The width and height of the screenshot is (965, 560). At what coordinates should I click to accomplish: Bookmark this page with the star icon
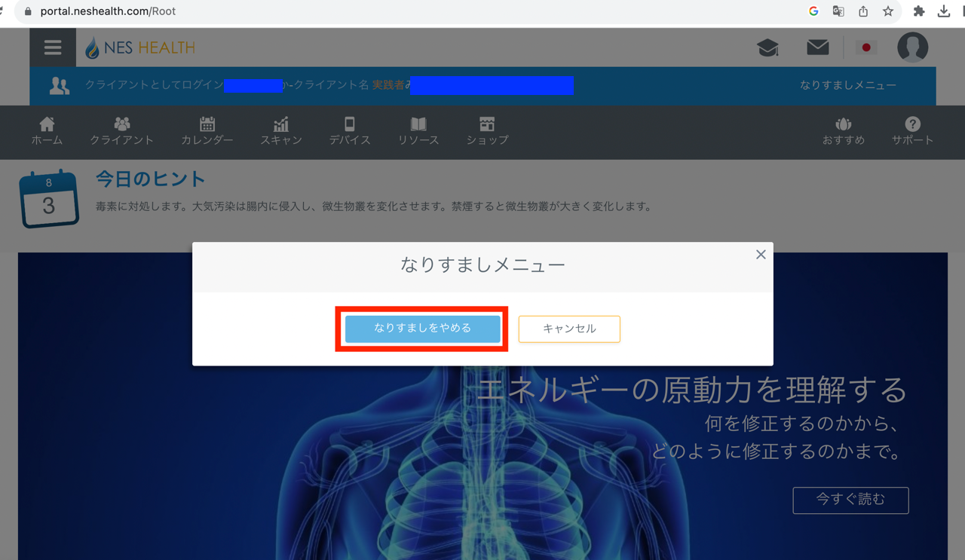click(x=888, y=11)
